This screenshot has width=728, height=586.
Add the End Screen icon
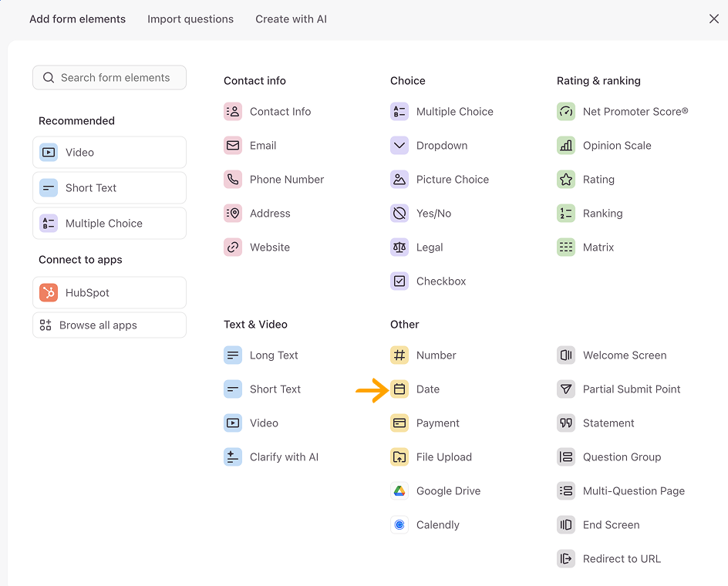[566, 525]
